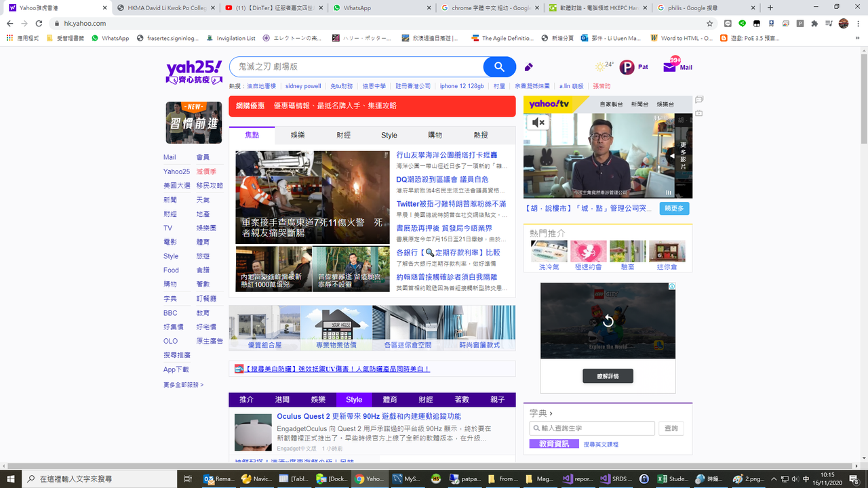Viewport: 868px width, 488px height.
Task: Open MySQL Workbench from the taskbar
Action: tap(407, 479)
